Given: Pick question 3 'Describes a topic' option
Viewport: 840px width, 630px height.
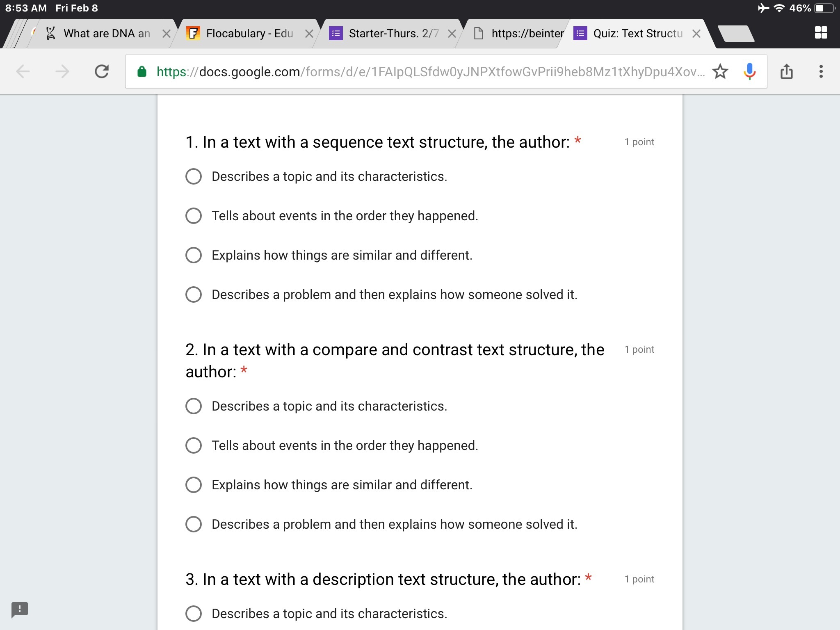Looking at the screenshot, I should click(194, 614).
